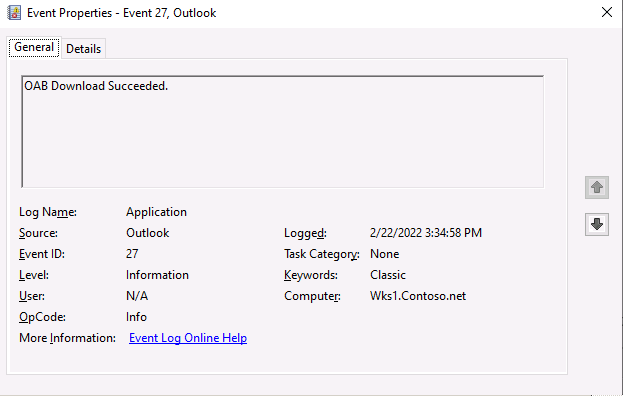Click the 'User:' label
Screen dimensions: 623x396
point(32,296)
